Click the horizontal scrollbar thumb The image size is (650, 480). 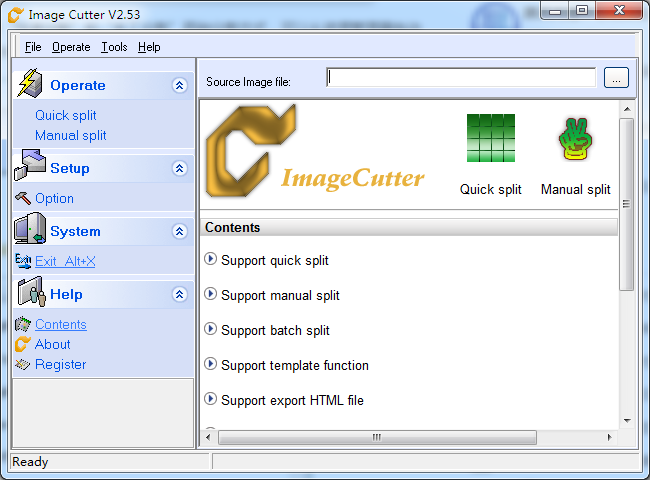click(x=377, y=437)
